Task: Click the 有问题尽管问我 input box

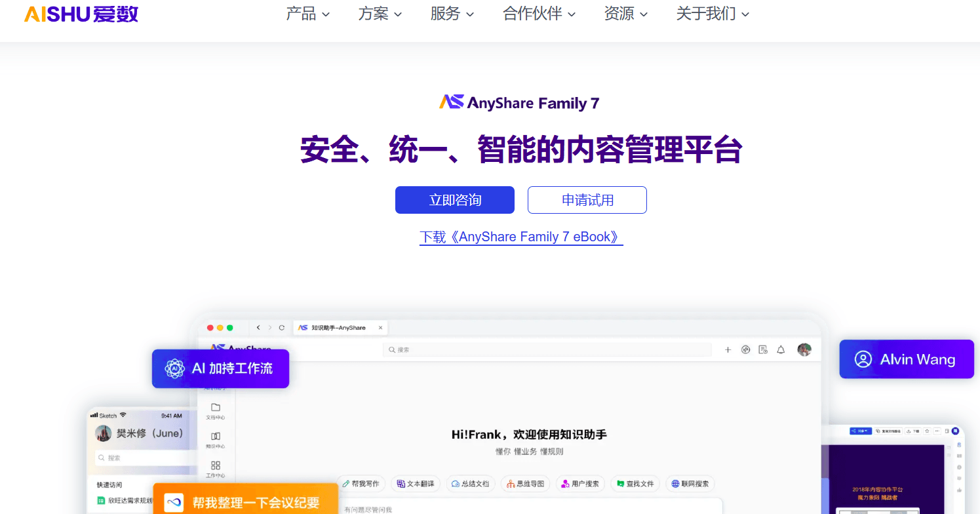Action: pyautogui.click(x=529, y=506)
